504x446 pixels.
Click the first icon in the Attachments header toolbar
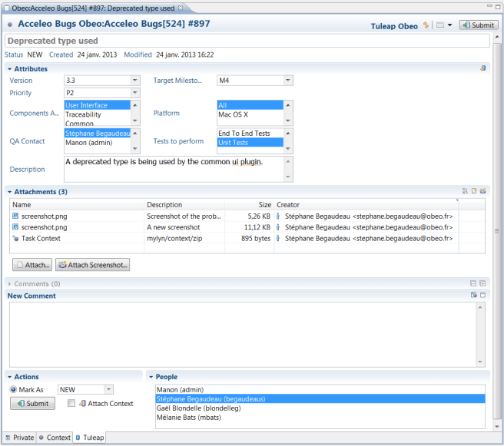[464, 191]
